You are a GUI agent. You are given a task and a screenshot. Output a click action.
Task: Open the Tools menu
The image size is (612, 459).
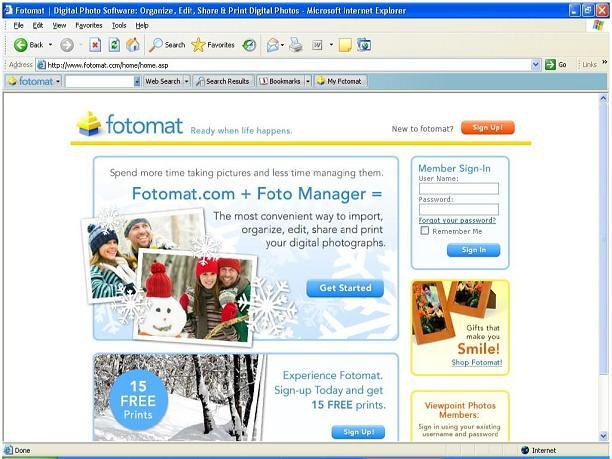tap(119, 25)
